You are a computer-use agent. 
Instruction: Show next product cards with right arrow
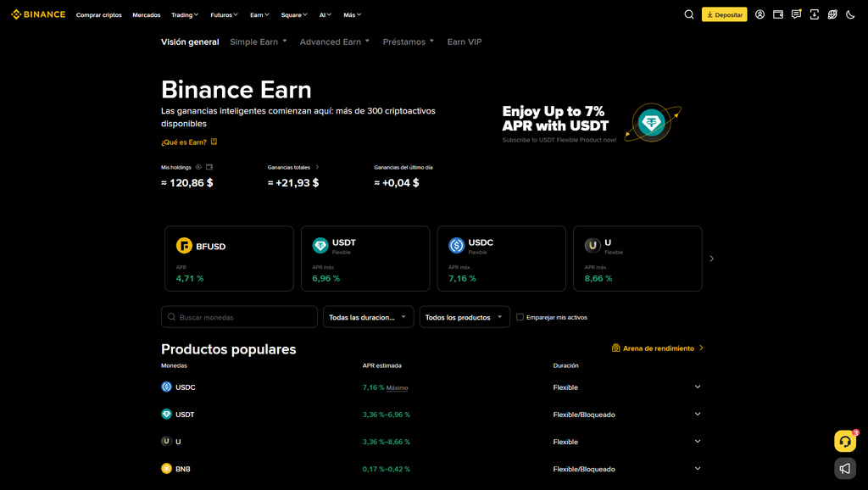coord(712,259)
